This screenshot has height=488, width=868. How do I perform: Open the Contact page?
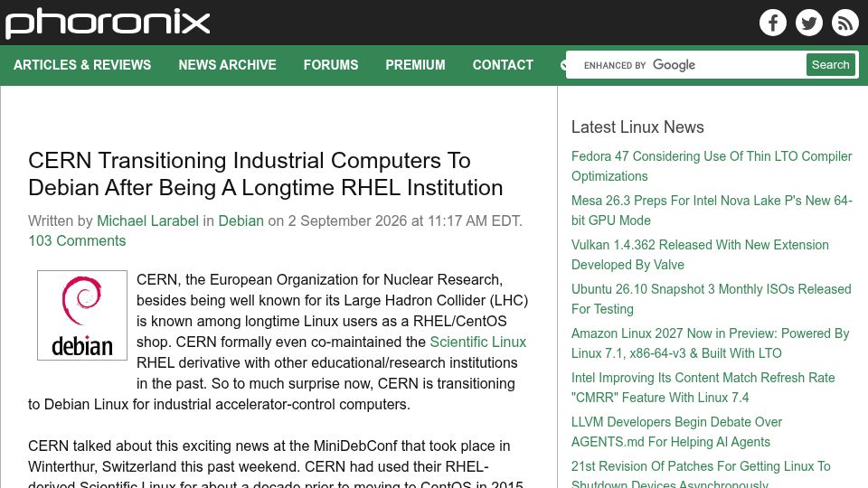503,65
